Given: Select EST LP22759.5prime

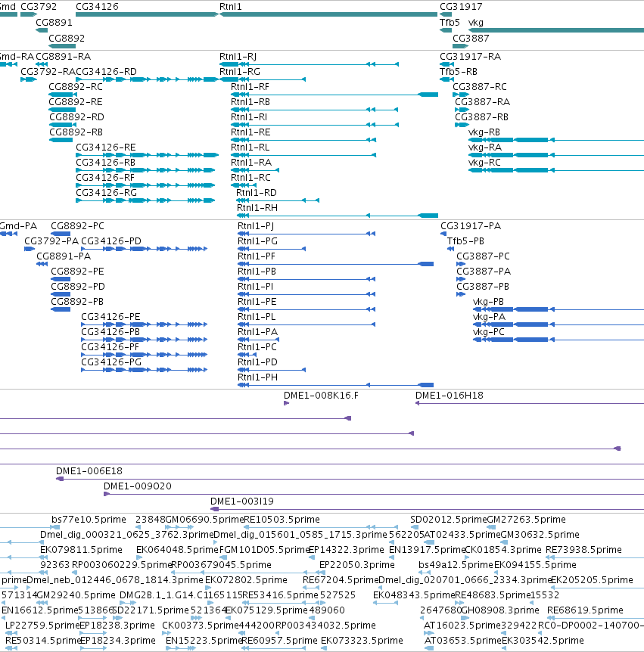Looking at the screenshot, I should (x=42, y=626).
